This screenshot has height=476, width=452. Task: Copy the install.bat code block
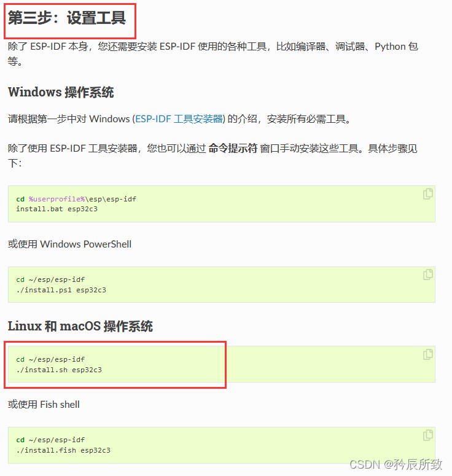(427, 193)
